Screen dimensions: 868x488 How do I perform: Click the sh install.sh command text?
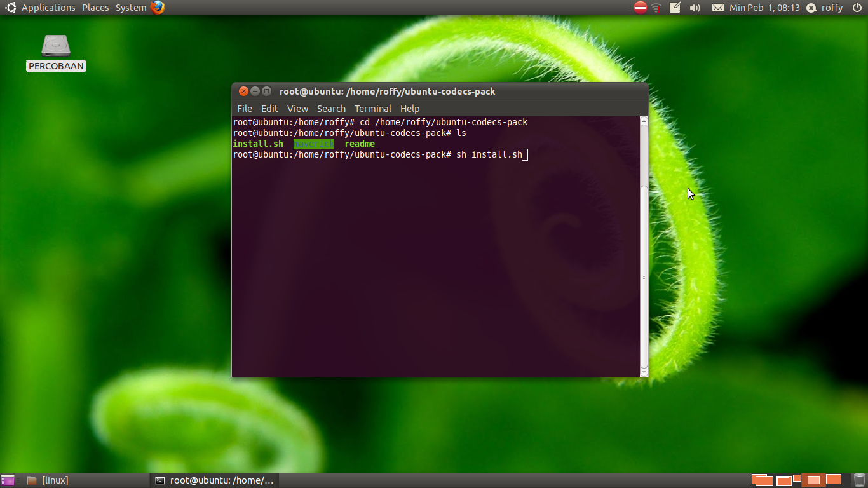coord(489,154)
